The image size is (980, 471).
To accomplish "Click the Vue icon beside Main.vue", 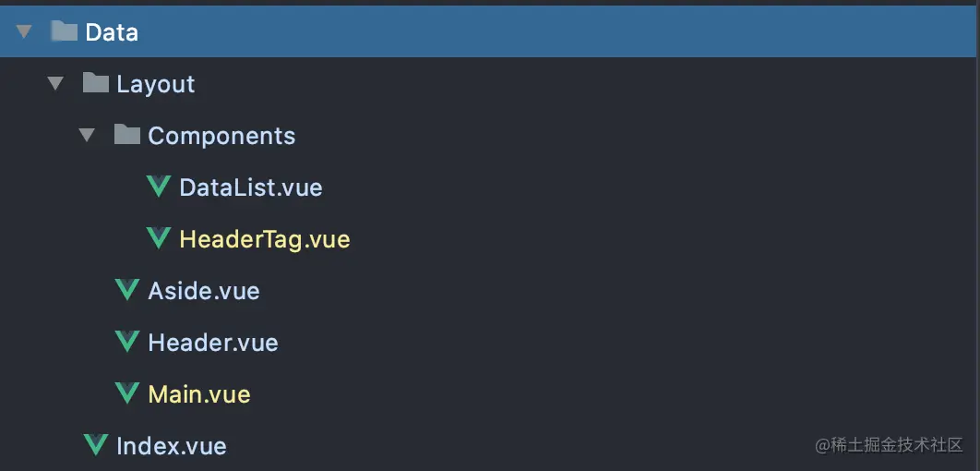I will [x=127, y=393].
